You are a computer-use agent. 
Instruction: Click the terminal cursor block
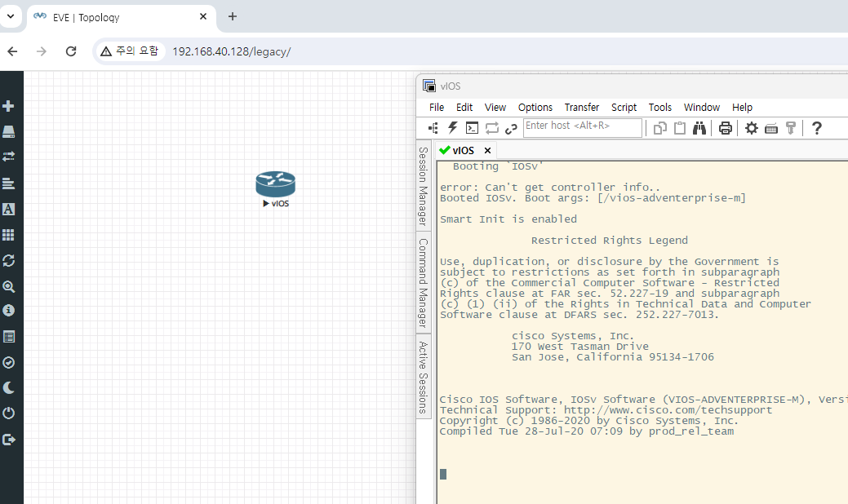(x=443, y=474)
